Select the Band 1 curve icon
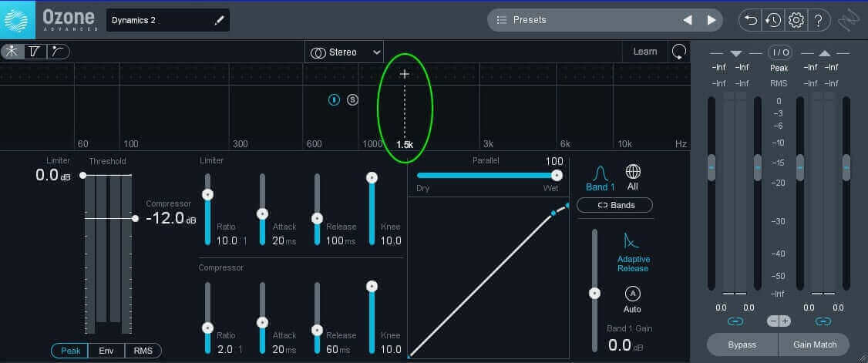Viewport: 868px width, 363px height. (601, 173)
